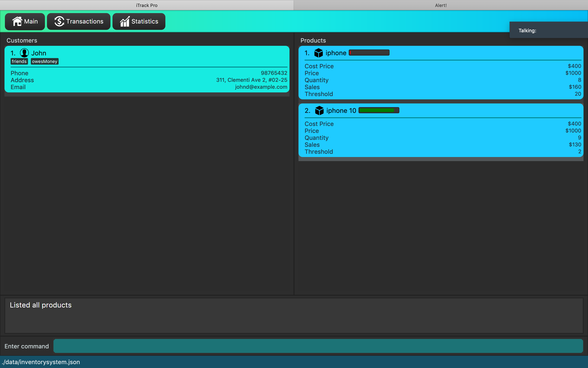
Task: Click the Talking: notification panel
Action: 549,30
